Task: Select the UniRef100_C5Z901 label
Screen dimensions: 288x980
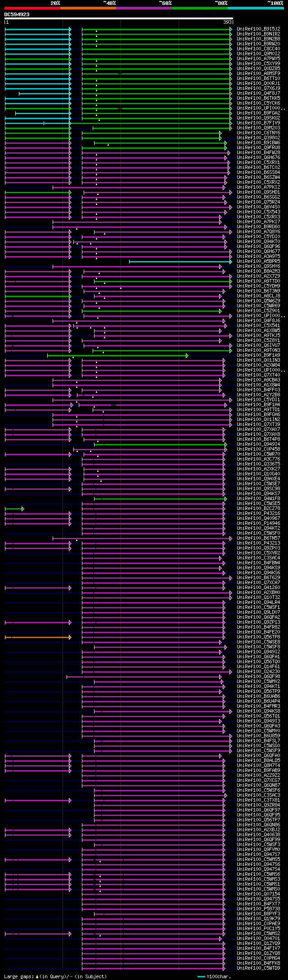Action: [258, 310]
